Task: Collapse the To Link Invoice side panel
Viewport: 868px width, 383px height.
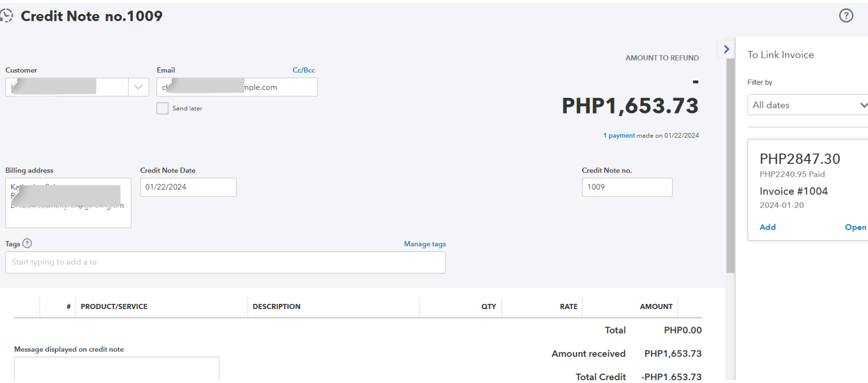Action: [x=726, y=49]
